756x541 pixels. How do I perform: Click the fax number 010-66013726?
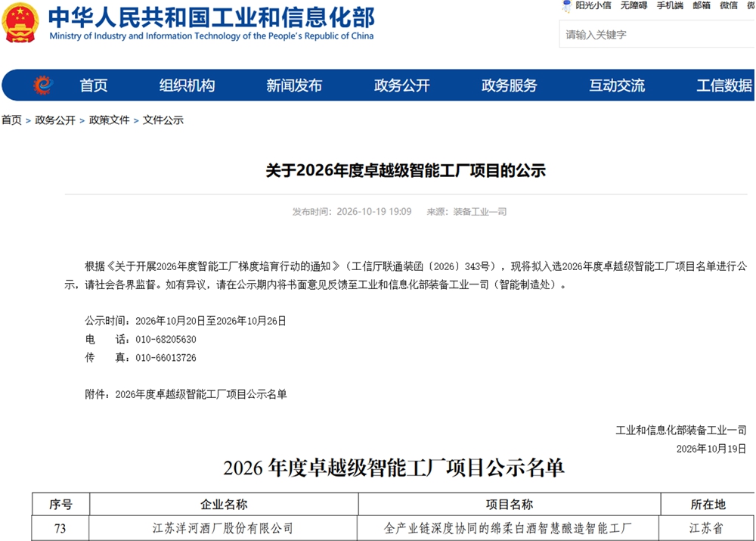tap(166, 358)
